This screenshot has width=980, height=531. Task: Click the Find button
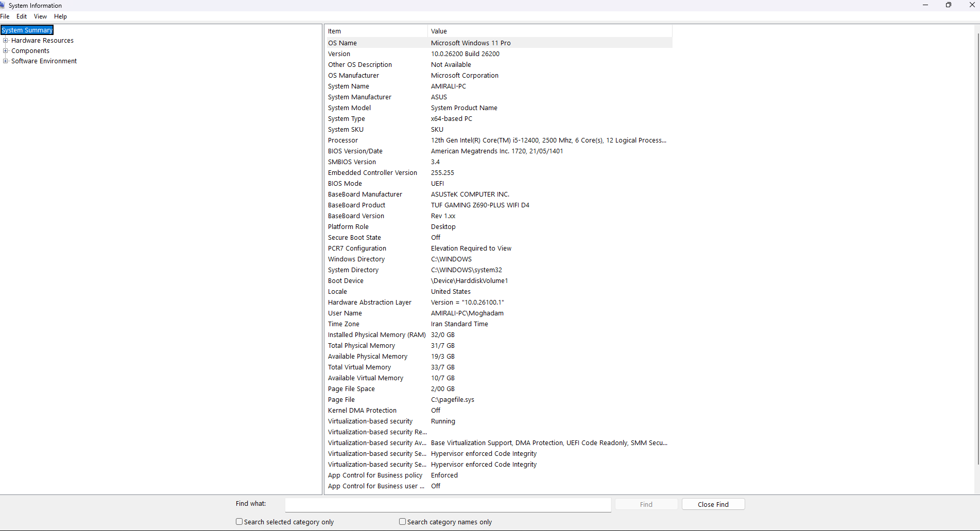(646, 504)
